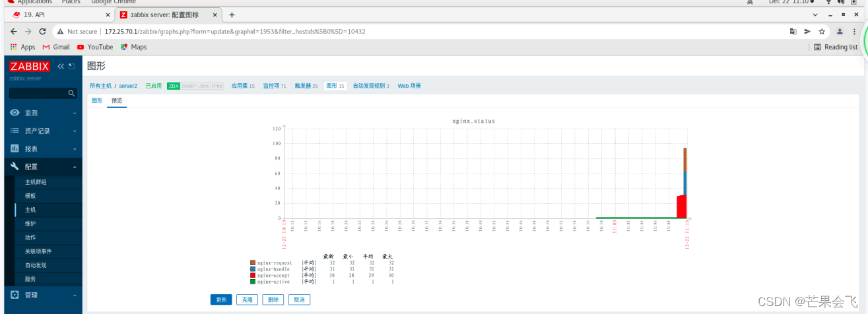The height and width of the screenshot is (314, 868).
Task: Click the address bar URL
Action: click(x=235, y=31)
